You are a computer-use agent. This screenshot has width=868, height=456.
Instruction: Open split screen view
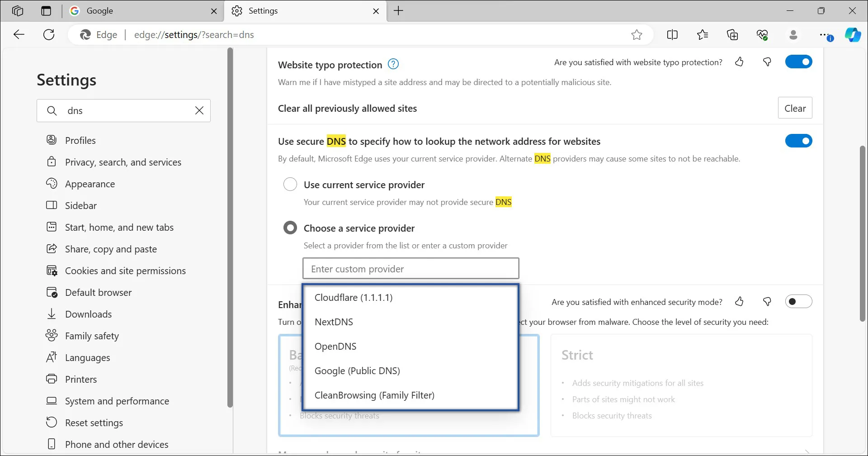click(x=672, y=34)
